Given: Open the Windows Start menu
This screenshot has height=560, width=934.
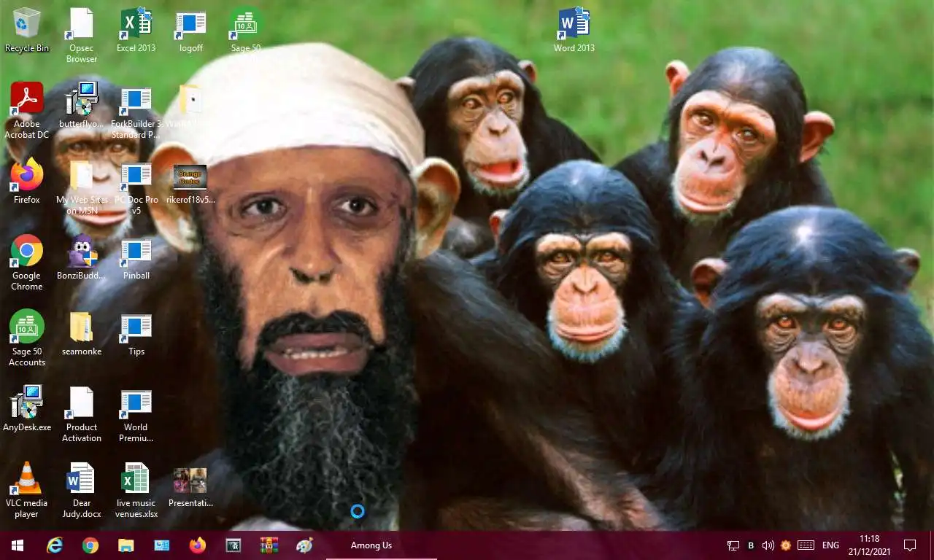Looking at the screenshot, I should point(18,545).
